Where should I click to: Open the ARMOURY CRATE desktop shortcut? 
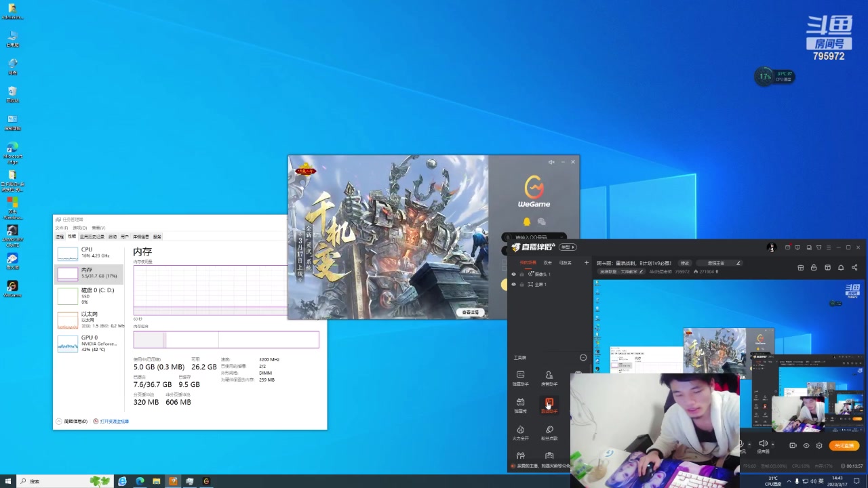coord(12,236)
